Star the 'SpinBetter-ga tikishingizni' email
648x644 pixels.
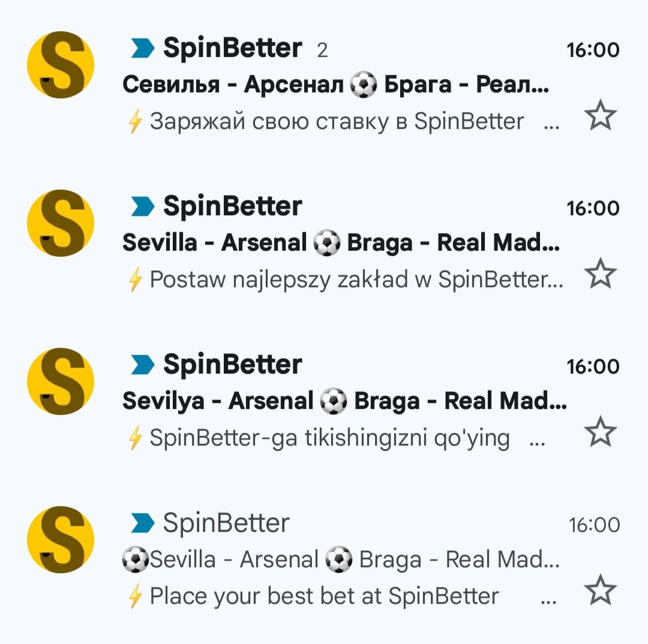(x=600, y=432)
